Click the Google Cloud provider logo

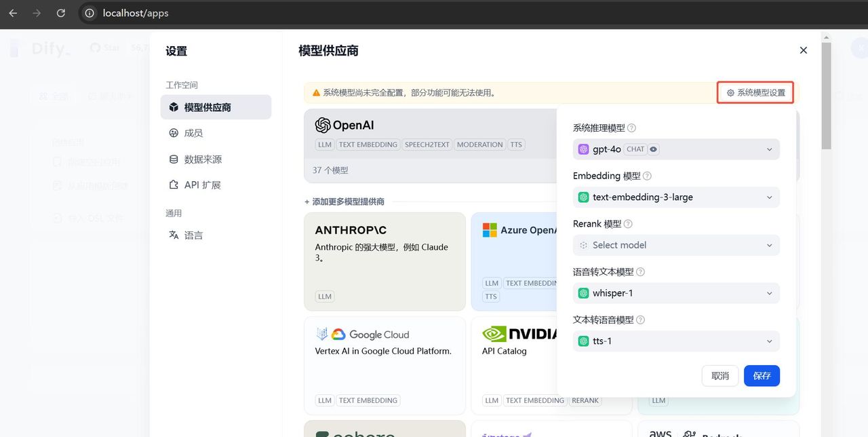[338, 334]
